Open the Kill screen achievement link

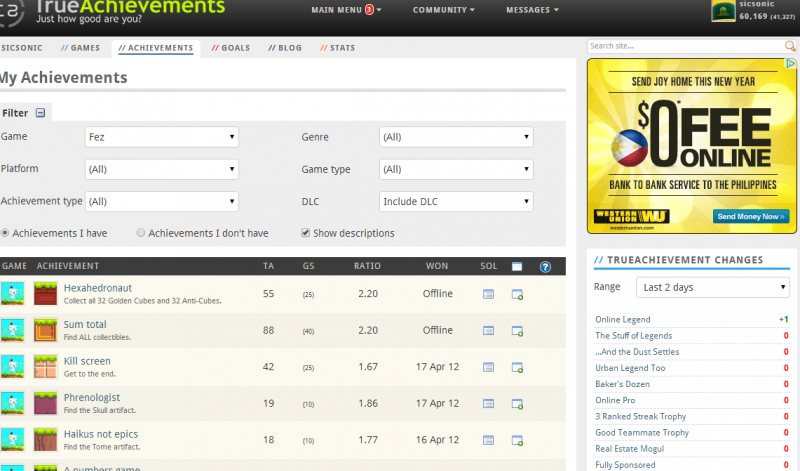point(87,361)
